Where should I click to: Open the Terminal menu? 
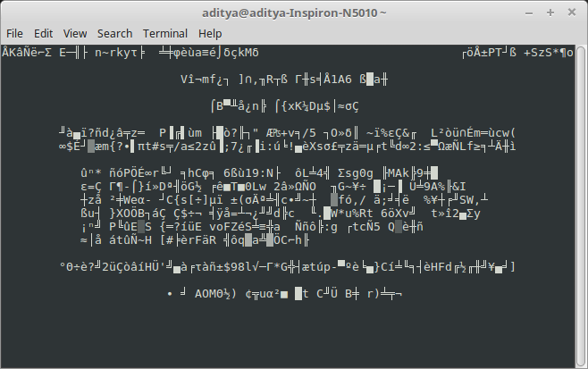[165, 33]
